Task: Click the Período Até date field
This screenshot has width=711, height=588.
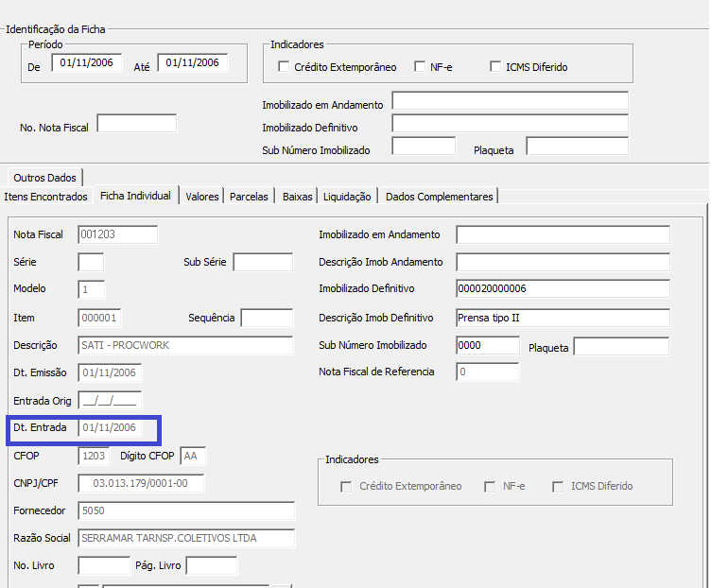Action: point(193,63)
